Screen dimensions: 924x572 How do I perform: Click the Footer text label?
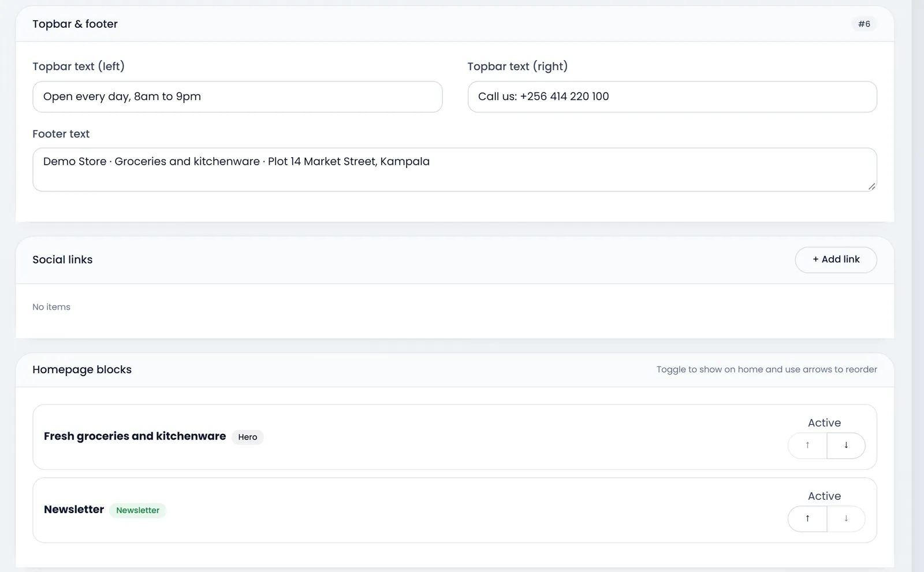(x=61, y=134)
